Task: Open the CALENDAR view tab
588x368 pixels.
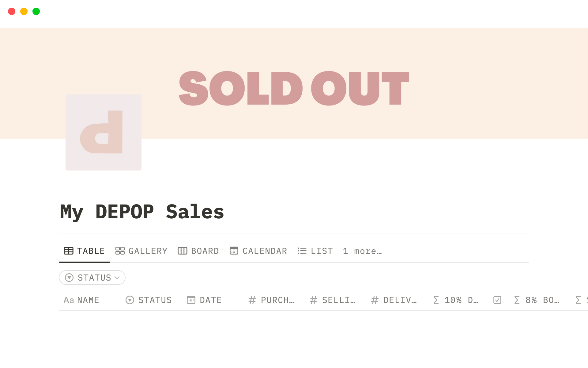Action: coord(265,251)
